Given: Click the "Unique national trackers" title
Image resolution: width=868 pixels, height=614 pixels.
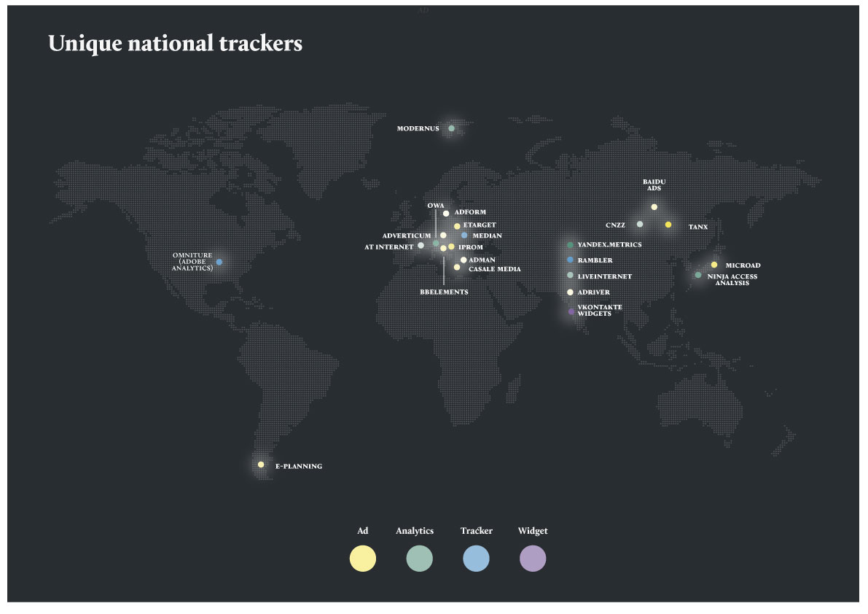Looking at the screenshot, I should pos(176,43).
